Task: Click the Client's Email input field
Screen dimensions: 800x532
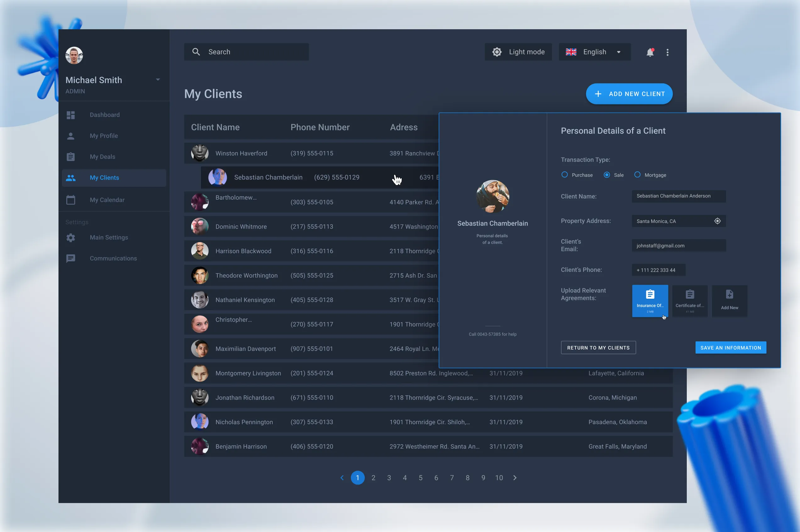Action: click(679, 246)
